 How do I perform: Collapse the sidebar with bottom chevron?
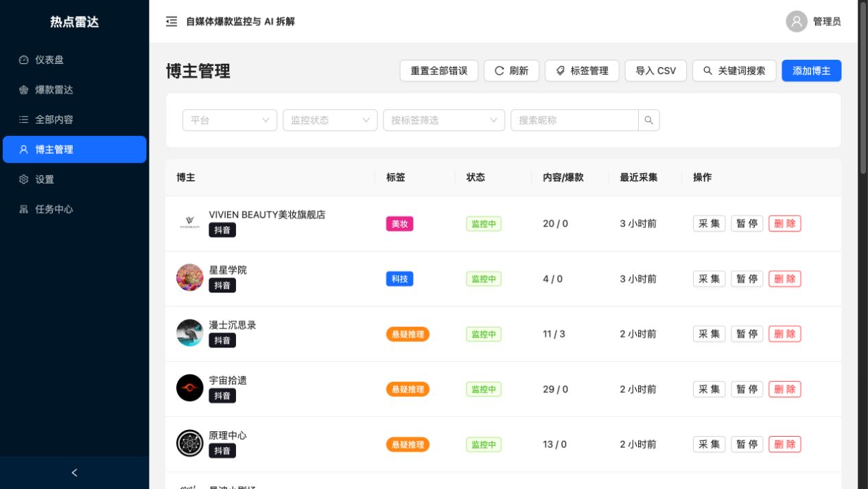74,473
